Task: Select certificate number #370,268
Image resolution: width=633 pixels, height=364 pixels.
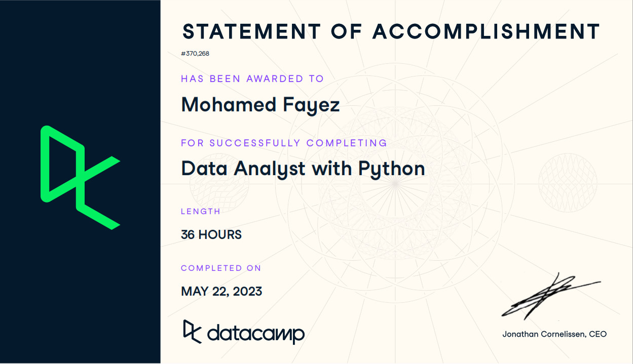Action: [x=195, y=53]
